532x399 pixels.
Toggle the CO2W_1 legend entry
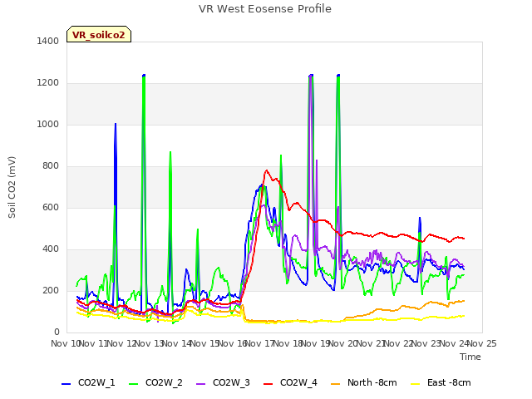pyautogui.click(x=88, y=382)
